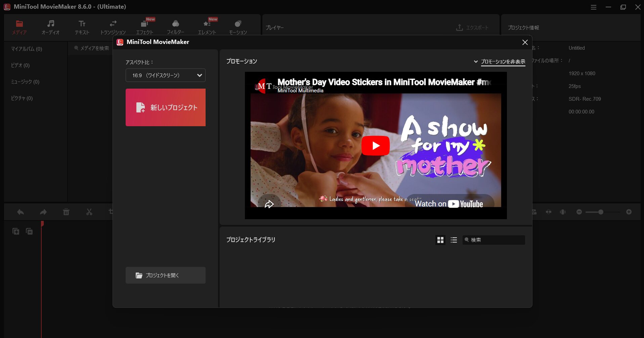Viewport: 644px width, 338px height.
Task: Open the メディア tab
Action: pos(19,27)
